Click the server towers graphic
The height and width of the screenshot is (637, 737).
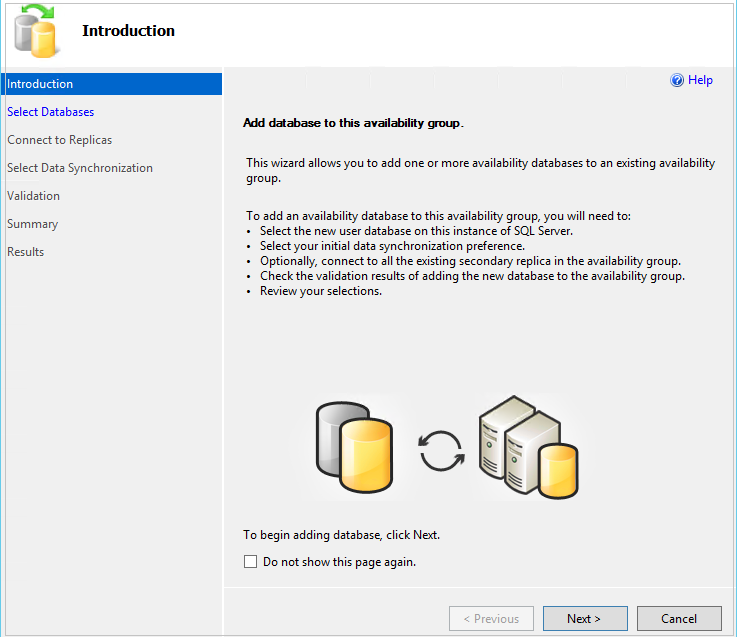click(x=508, y=440)
